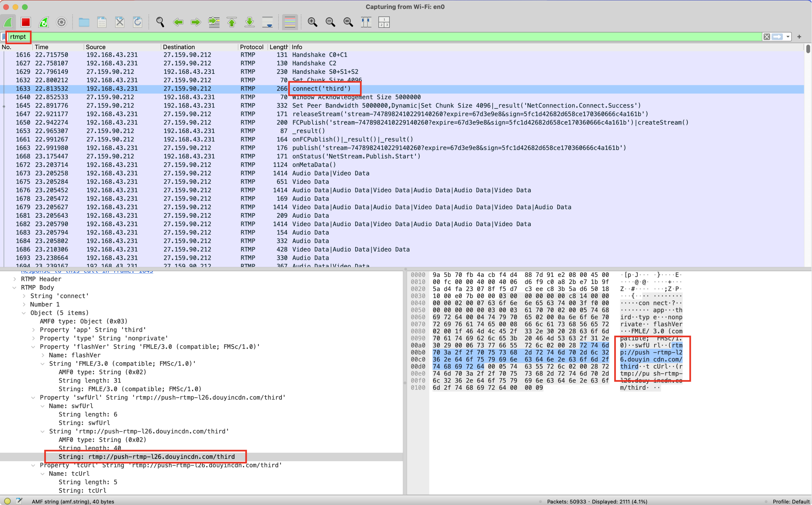Clear the display filter text

(x=767, y=37)
